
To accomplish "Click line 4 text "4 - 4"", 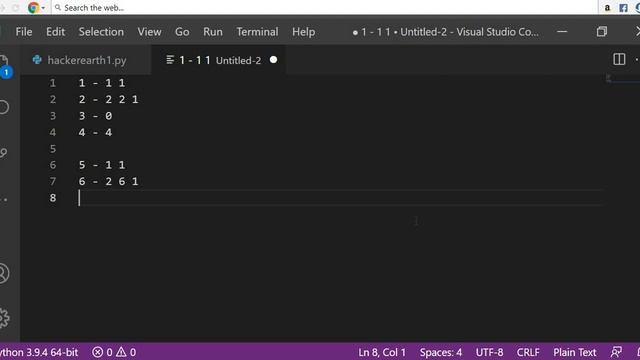I will pyautogui.click(x=96, y=132).
